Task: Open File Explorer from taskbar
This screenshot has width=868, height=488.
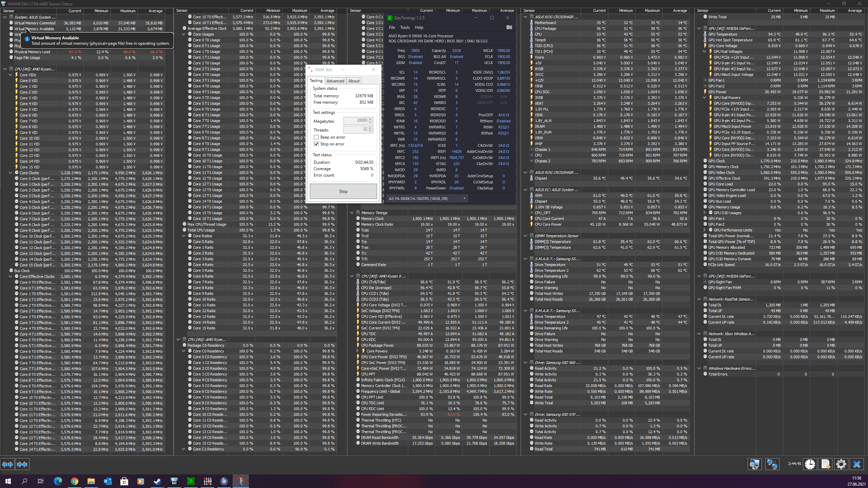Action: [91, 481]
